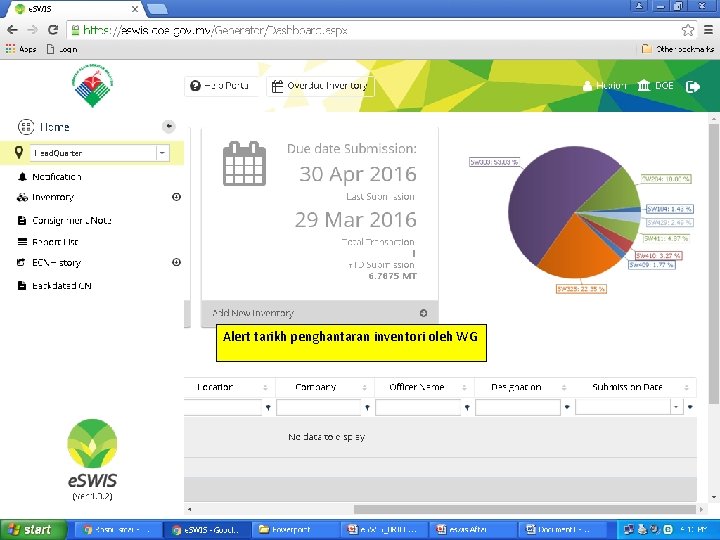Click the DOE logo in sidebar
Image resolution: width=720 pixels, height=540 pixels.
point(92,85)
